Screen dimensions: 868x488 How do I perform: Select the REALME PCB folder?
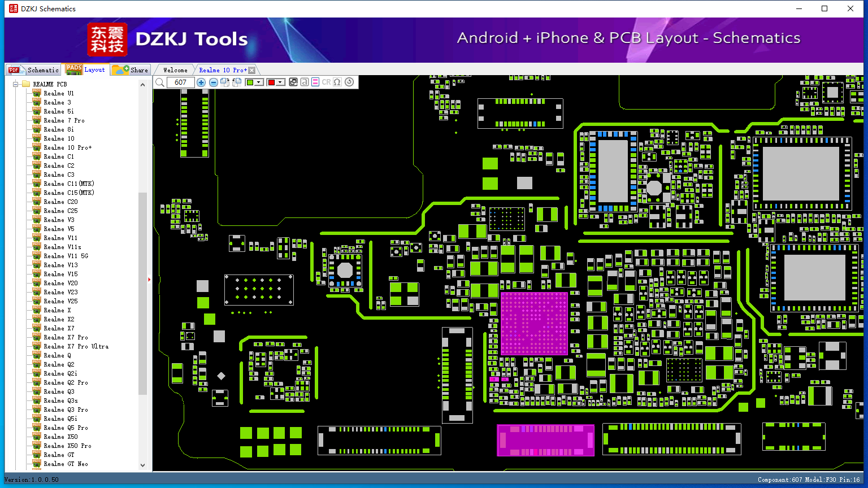tap(50, 84)
